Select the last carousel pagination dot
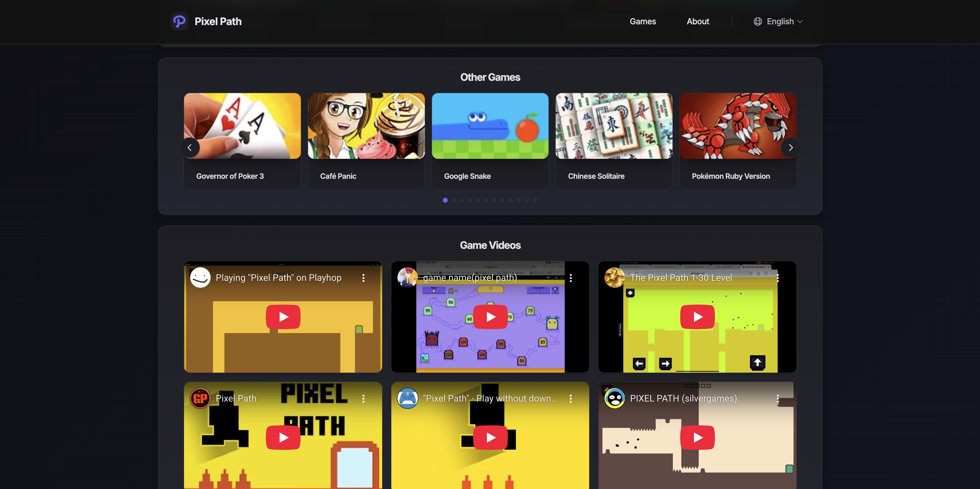Screen dimensions: 980x489 pos(535,201)
